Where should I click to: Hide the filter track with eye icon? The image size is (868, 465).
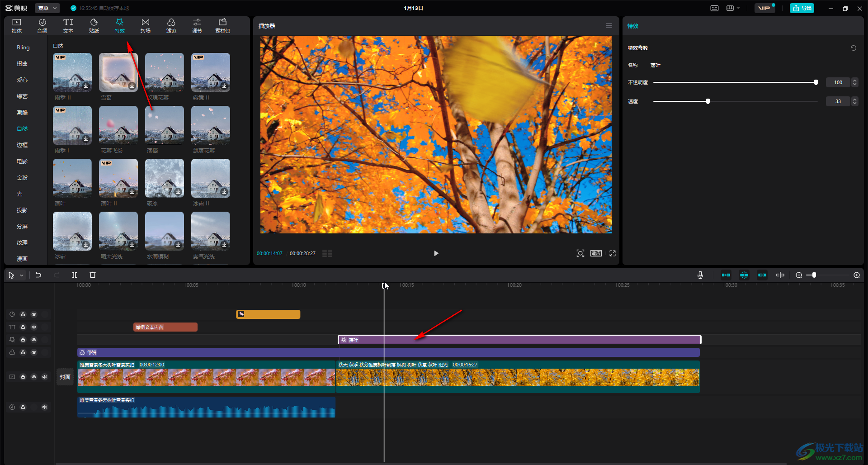pyautogui.click(x=34, y=352)
